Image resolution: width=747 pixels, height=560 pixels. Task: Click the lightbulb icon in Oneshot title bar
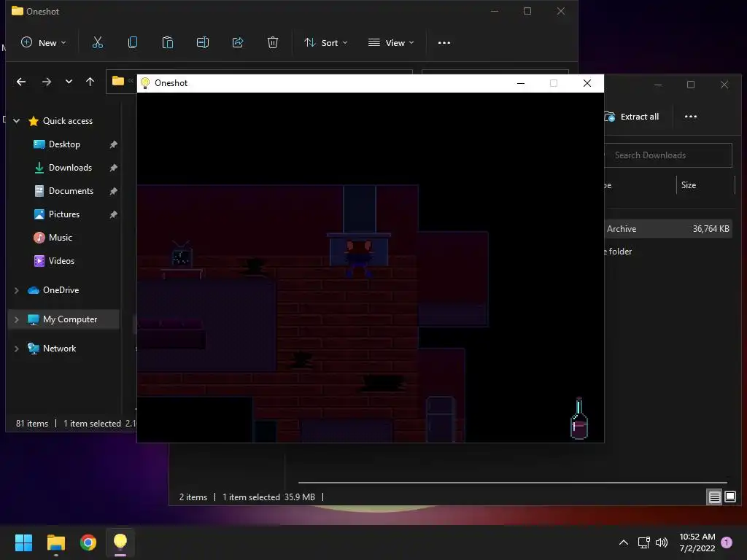click(145, 83)
